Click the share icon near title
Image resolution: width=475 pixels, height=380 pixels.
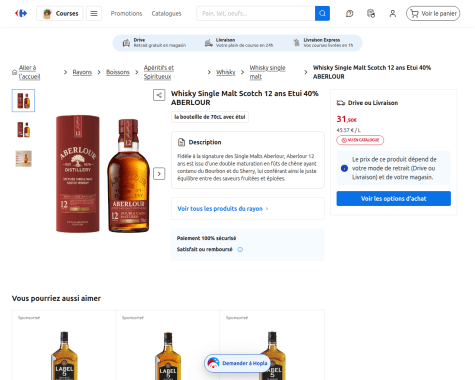(159, 95)
